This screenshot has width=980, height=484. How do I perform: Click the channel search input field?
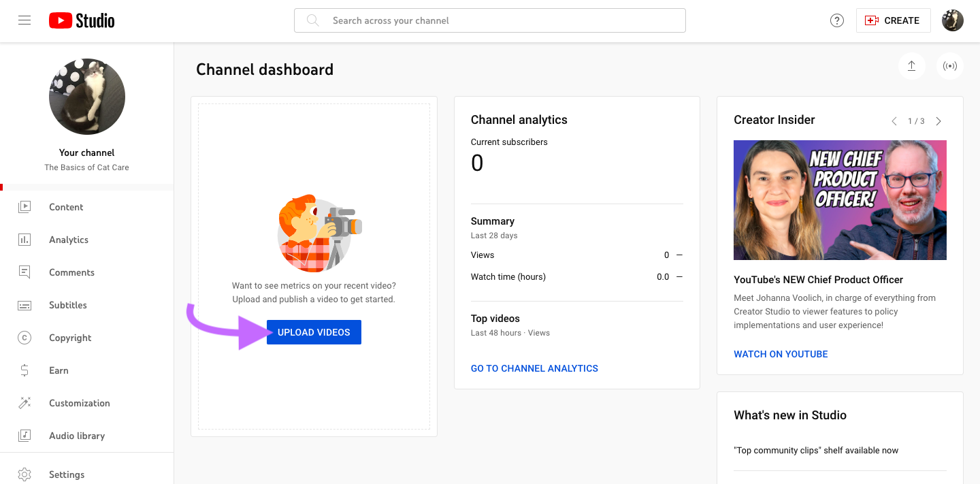489,20
